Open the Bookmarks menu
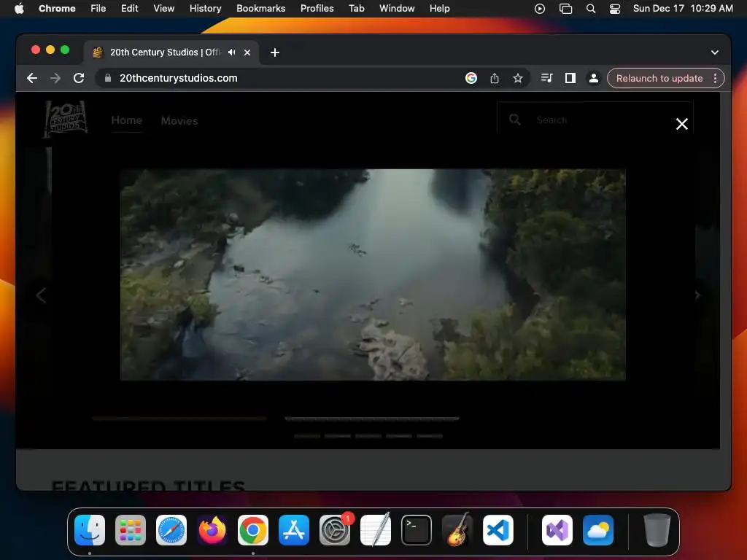This screenshot has width=747, height=560. (x=261, y=9)
